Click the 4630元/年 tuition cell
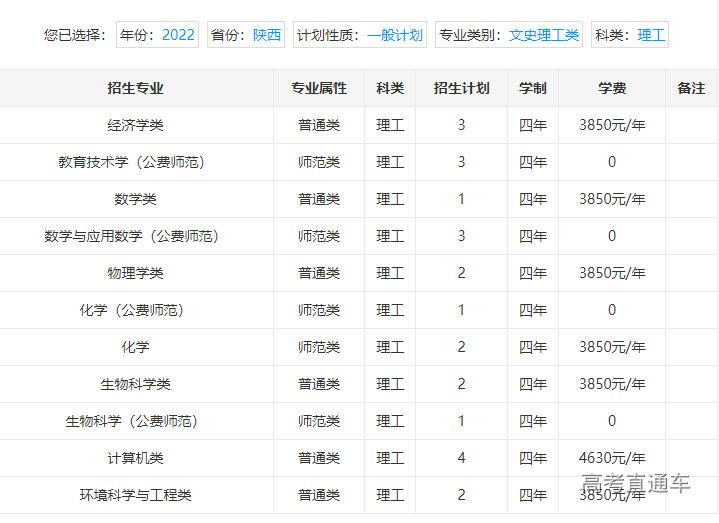 point(612,458)
